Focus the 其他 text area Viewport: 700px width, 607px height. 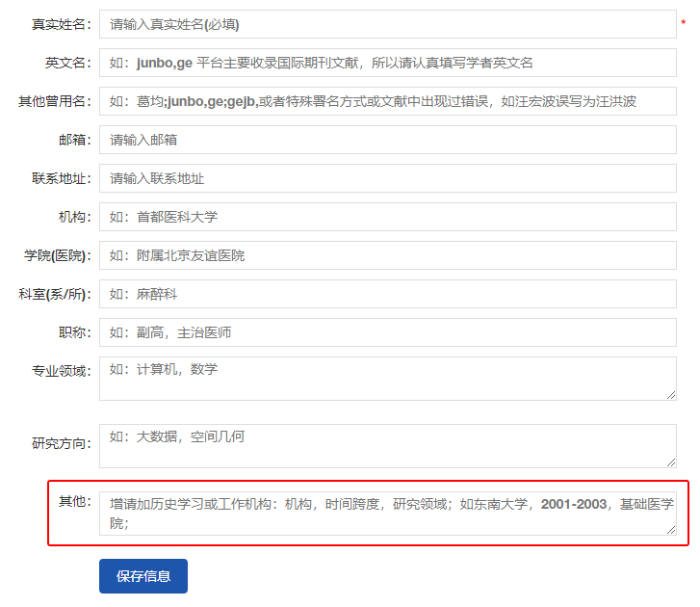coord(387,514)
